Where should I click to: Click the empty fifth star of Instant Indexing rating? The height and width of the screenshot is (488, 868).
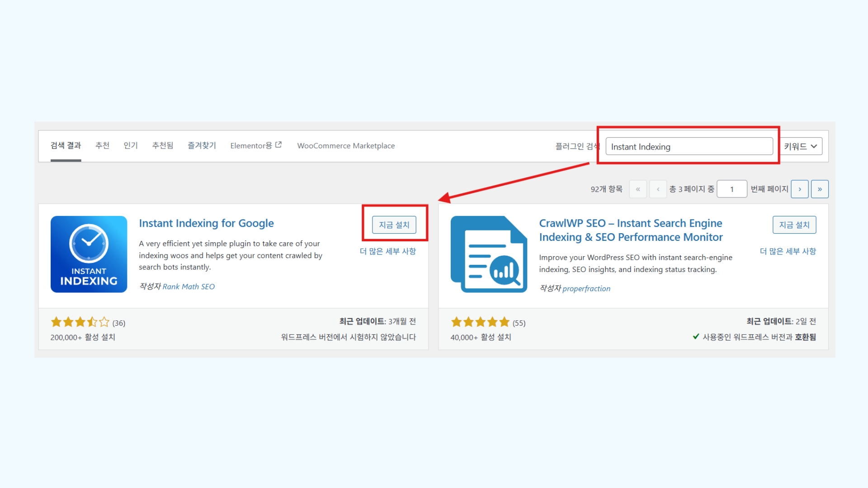click(x=104, y=322)
